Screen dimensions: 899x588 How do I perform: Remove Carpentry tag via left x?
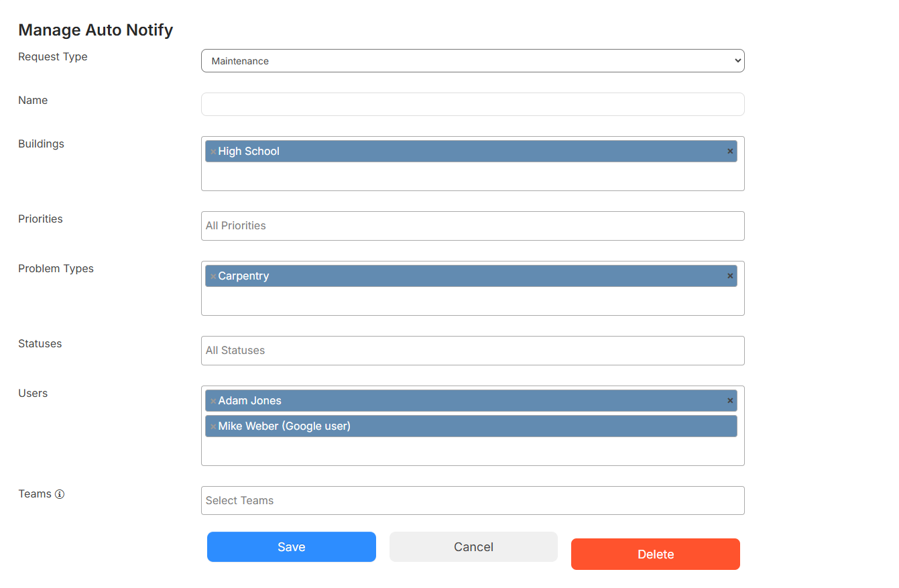click(213, 276)
